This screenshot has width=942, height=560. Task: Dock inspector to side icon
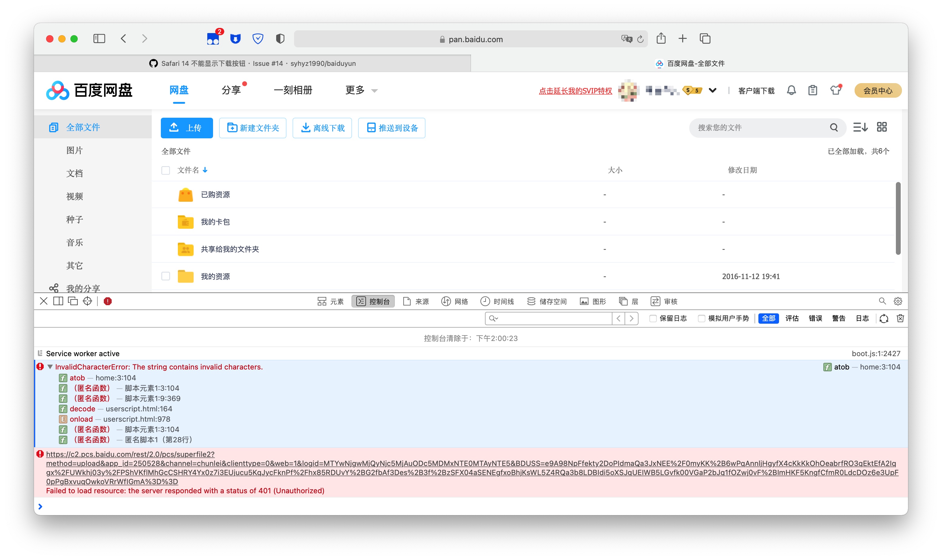[58, 301]
